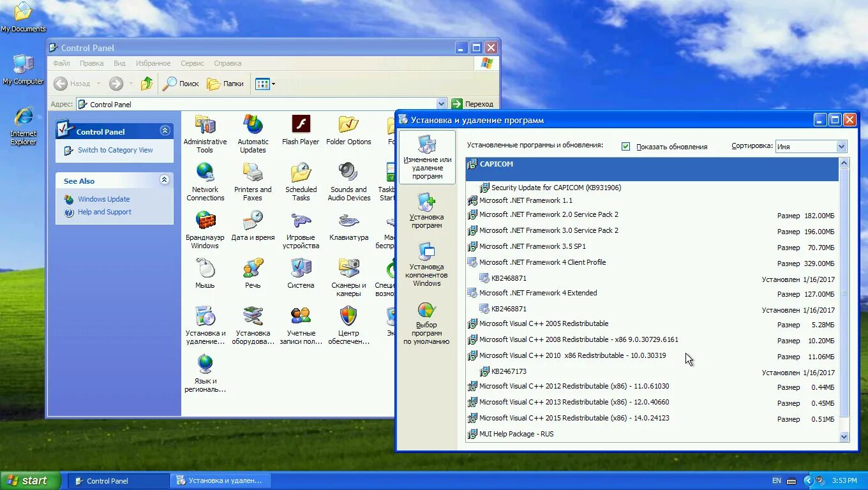Select Выбор программ по умолчанию sidebar button
This screenshot has width=868, height=490.
pos(427,323)
